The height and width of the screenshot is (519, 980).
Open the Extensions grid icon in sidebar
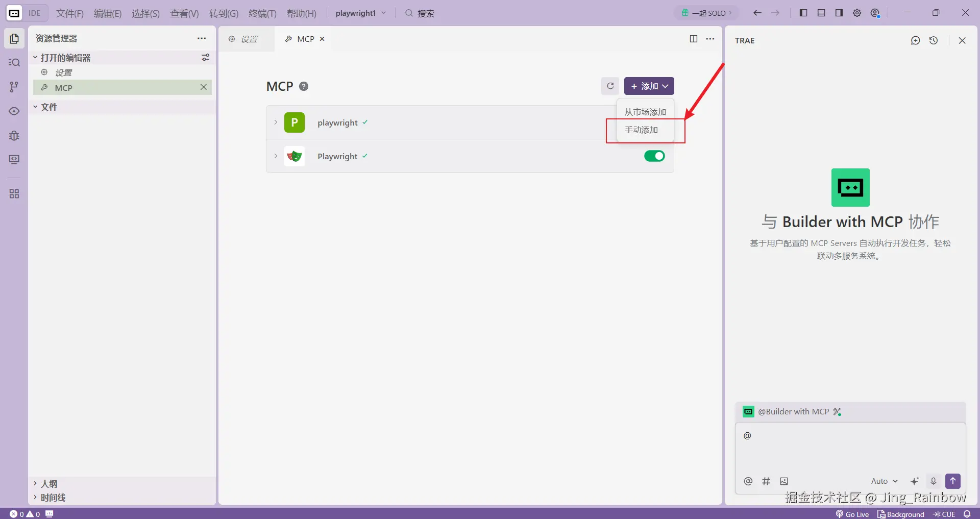coord(14,194)
